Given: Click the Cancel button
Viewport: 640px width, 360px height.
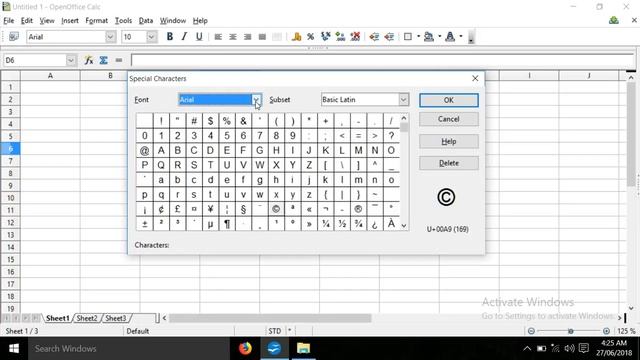Looking at the screenshot, I should coord(449,119).
